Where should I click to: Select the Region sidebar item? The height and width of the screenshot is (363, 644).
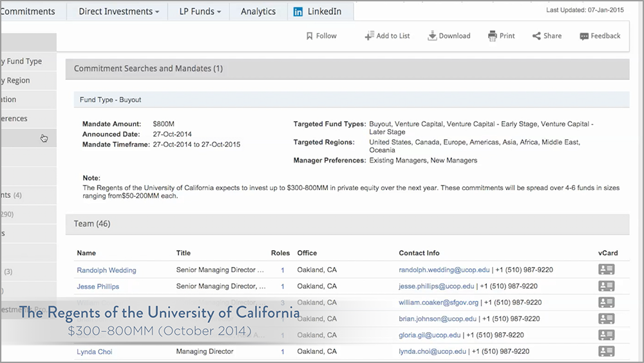pos(28,81)
